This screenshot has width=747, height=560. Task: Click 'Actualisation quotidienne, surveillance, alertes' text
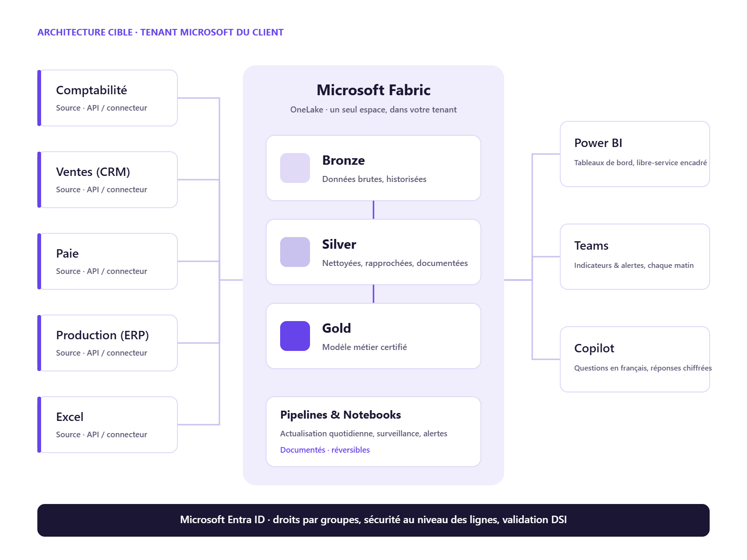364,434
